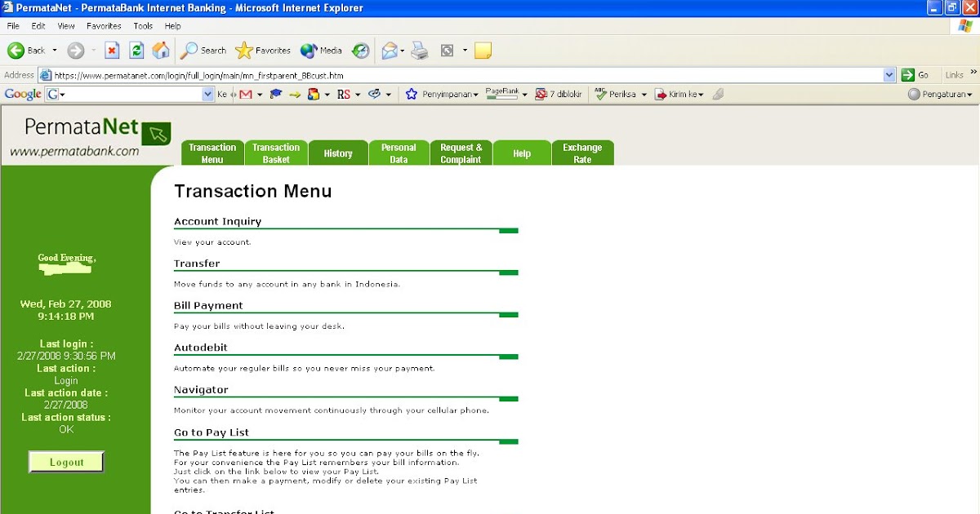Open the Personal Data tab
The width and height of the screenshot is (980, 514).
(399, 153)
